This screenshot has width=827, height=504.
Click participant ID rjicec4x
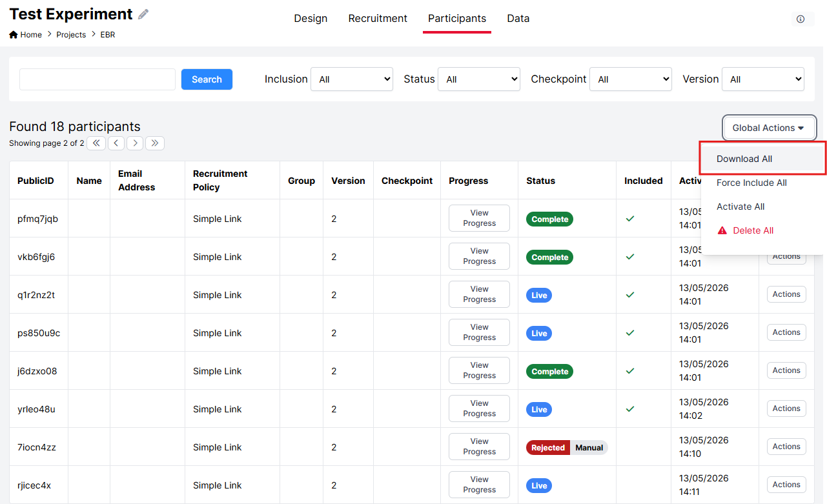coord(34,485)
